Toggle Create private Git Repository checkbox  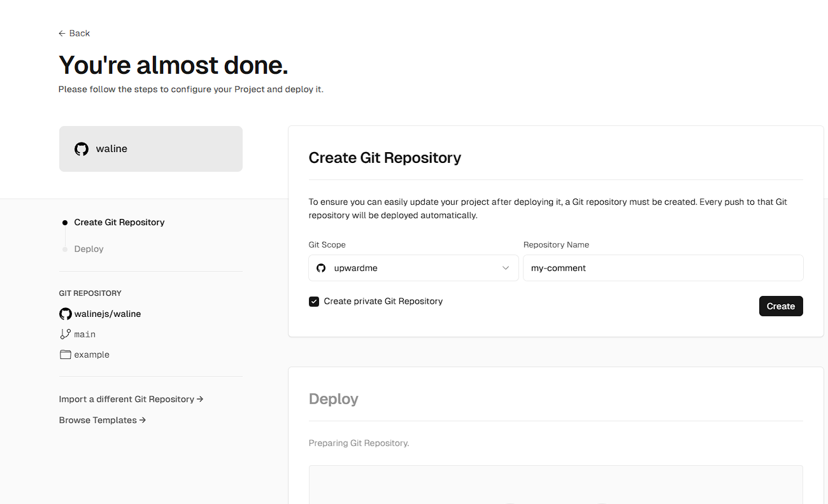coord(314,302)
